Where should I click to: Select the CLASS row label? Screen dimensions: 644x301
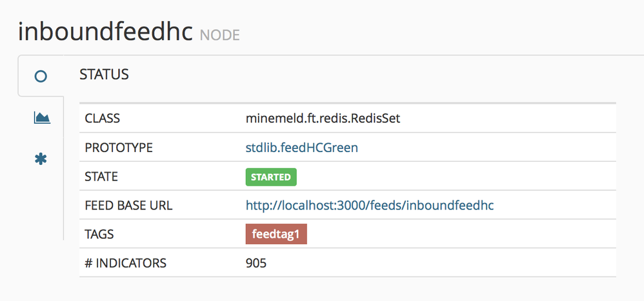tap(103, 119)
